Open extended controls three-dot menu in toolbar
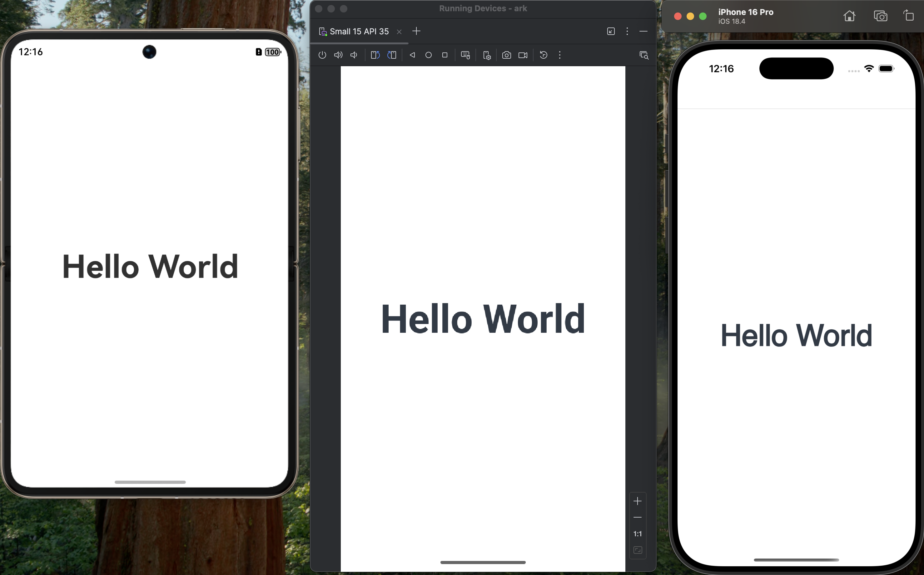924x575 pixels. (x=559, y=55)
